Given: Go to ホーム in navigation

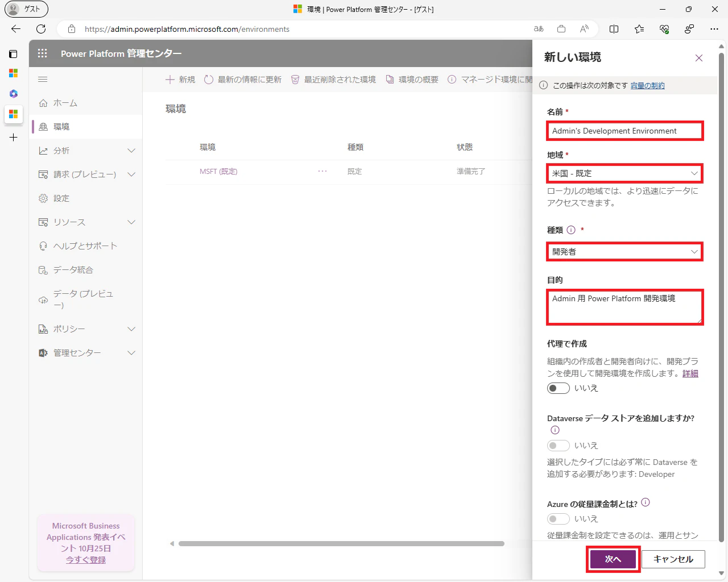Looking at the screenshot, I should click(86, 103).
